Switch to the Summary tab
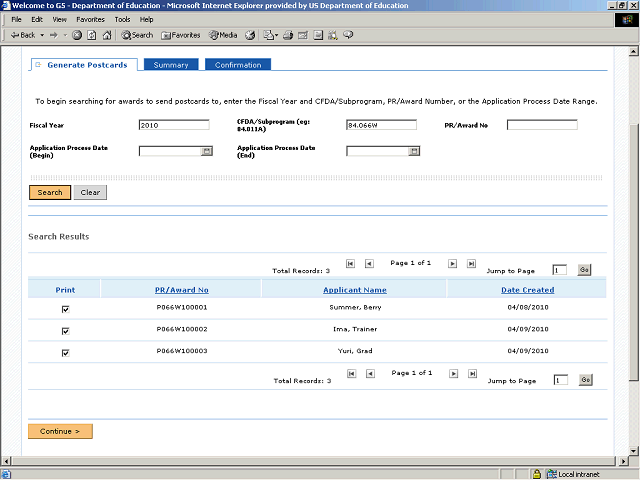The width and height of the screenshot is (640, 480). [171, 65]
